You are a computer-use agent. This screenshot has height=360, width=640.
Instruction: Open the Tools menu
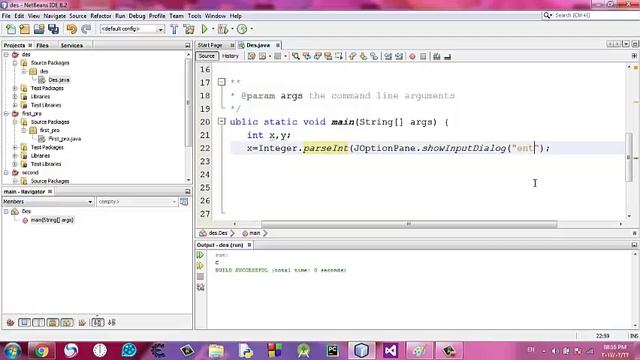(x=194, y=16)
